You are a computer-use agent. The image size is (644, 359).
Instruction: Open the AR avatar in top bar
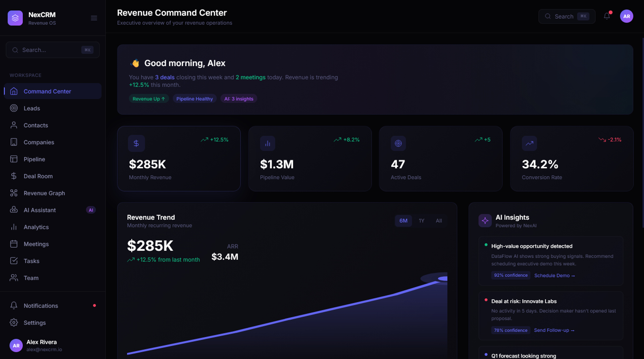tap(626, 16)
